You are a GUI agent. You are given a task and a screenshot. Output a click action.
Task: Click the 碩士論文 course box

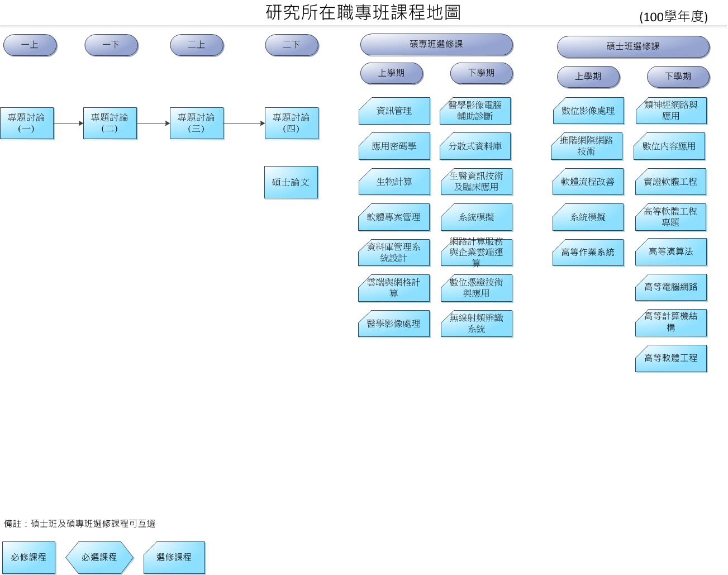point(291,182)
